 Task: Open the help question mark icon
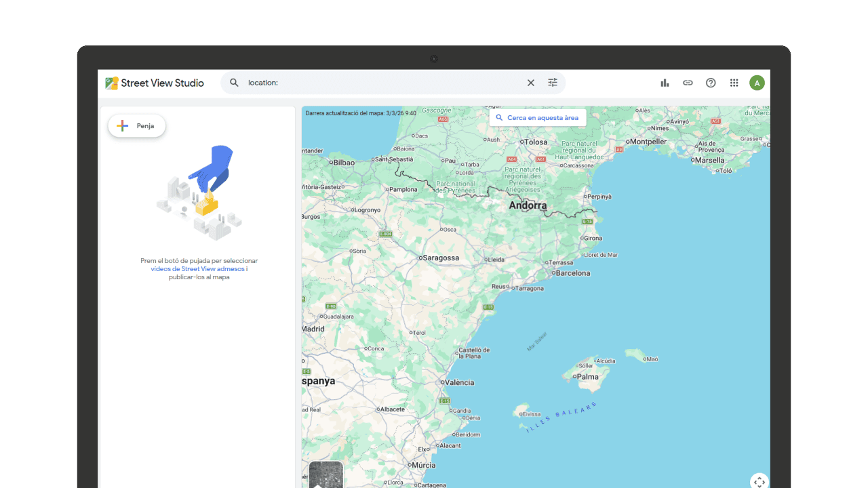711,83
